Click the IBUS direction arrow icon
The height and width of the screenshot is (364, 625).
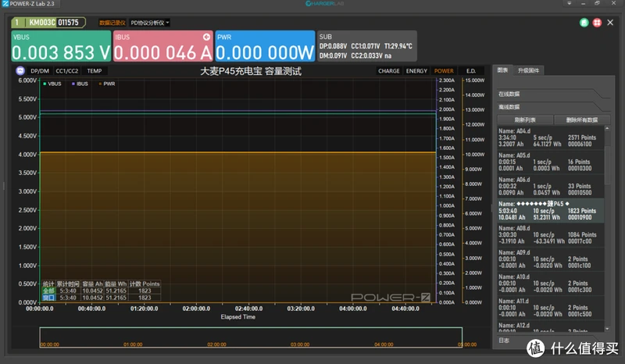[x=206, y=37]
